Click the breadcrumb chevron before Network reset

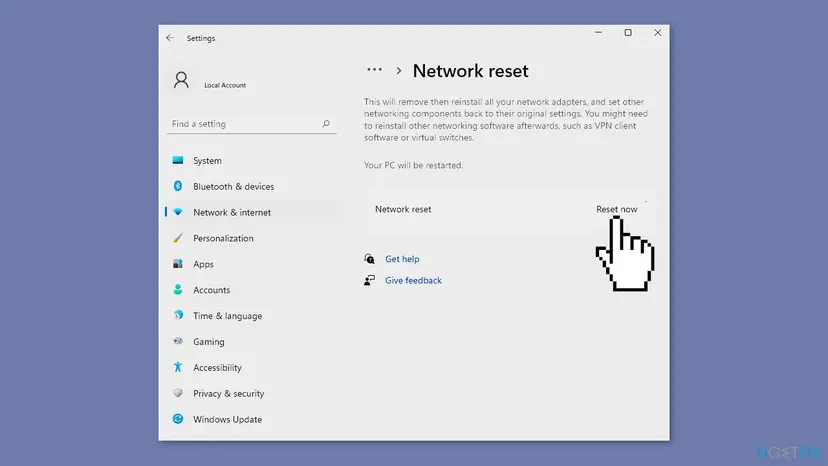tap(399, 71)
